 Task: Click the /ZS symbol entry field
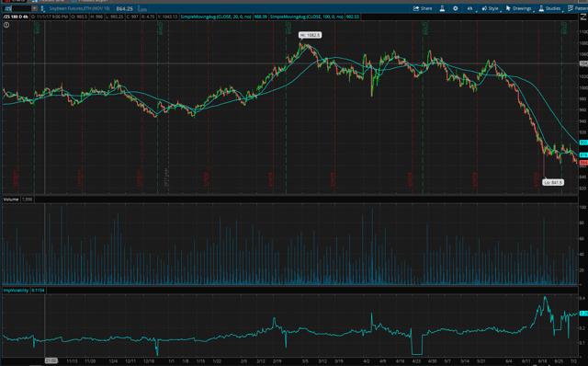click(x=17, y=8)
